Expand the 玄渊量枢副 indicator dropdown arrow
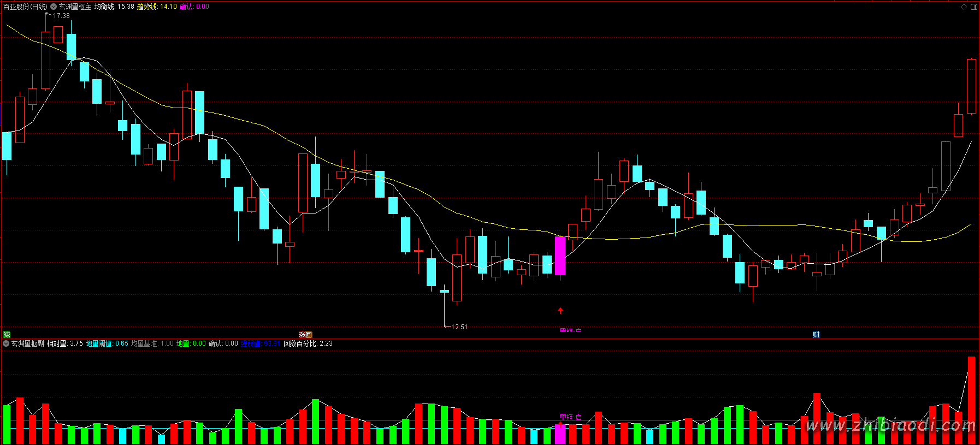Image resolution: width=980 pixels, height=445 pixels. (6, 343)
